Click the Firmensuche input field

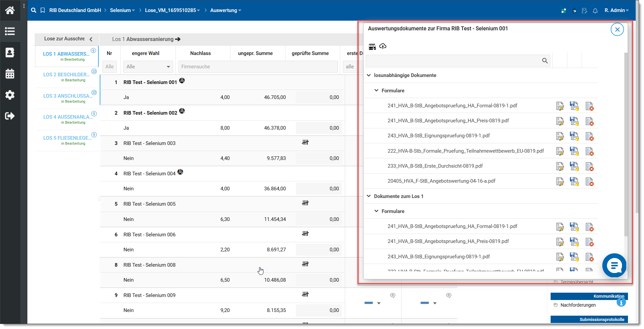click(x=258, y=67)
